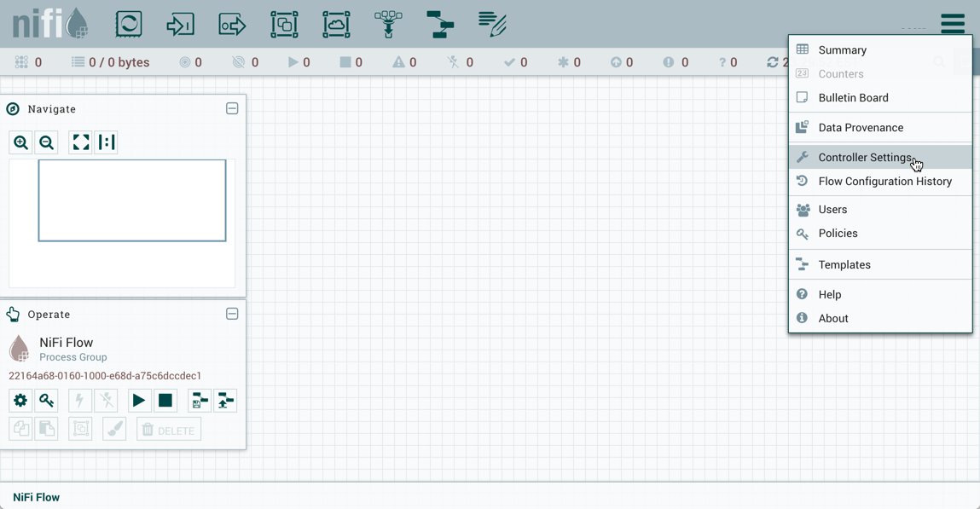
Task: Click the Funnel toolbar icon
Action: coord(388,24)
